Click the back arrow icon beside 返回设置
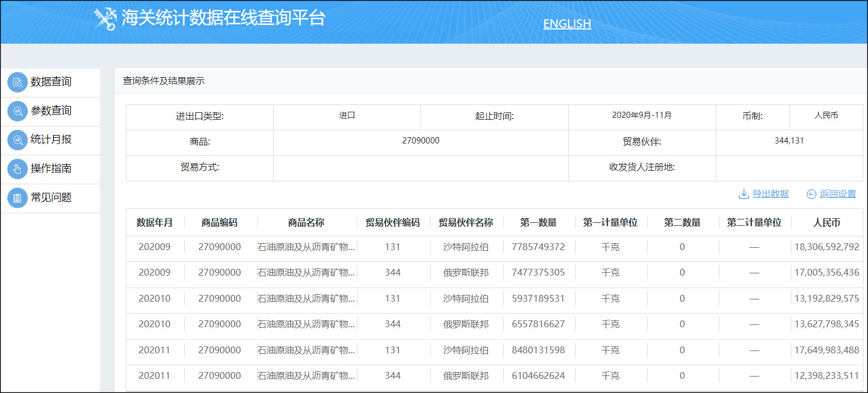Image resolution: width=868 pixels, height=393 pixels. pyautogui.click(x=811, y=193)
